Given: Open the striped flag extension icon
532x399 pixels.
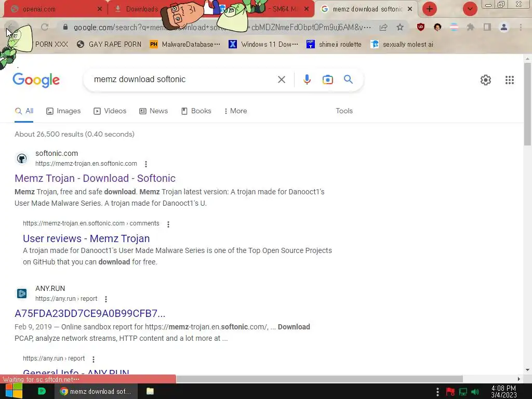Looking at the screenshot, I should pos(454,27).
